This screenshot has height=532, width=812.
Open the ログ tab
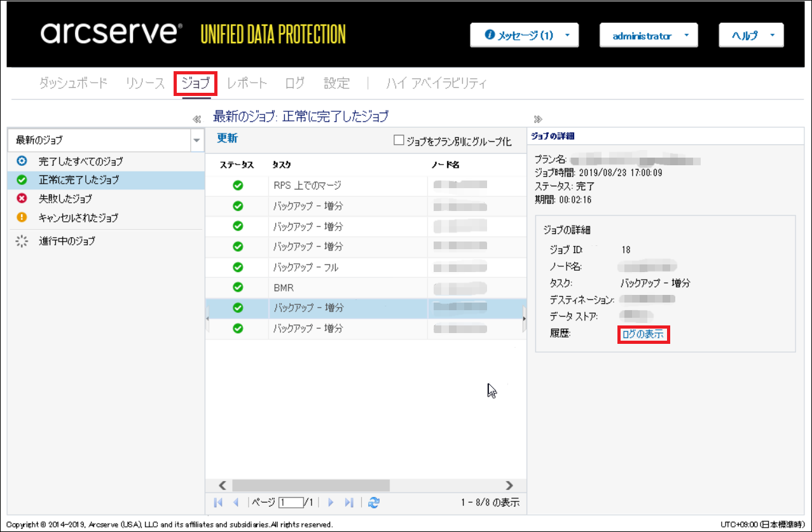tap(295, 83)
